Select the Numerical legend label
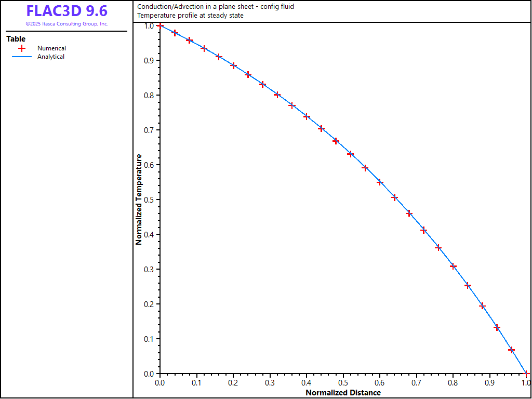Image resolution: width=532 pixels, height=399 pixels. point(51,48)
